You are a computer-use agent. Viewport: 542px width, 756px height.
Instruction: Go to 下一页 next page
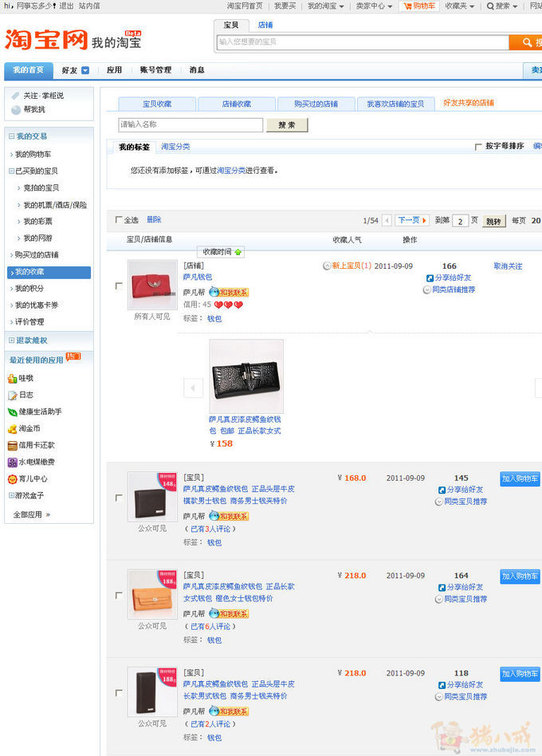[412, 220]
